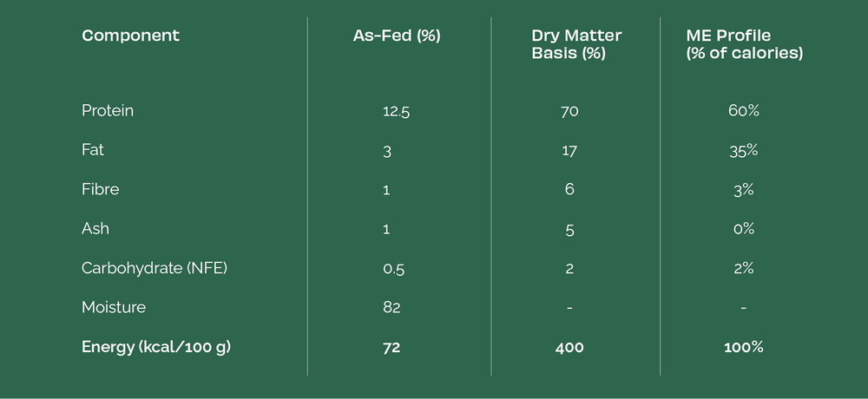The image size is (868, 399).
Task: Select the Fat row label
Action: [93, 150]
